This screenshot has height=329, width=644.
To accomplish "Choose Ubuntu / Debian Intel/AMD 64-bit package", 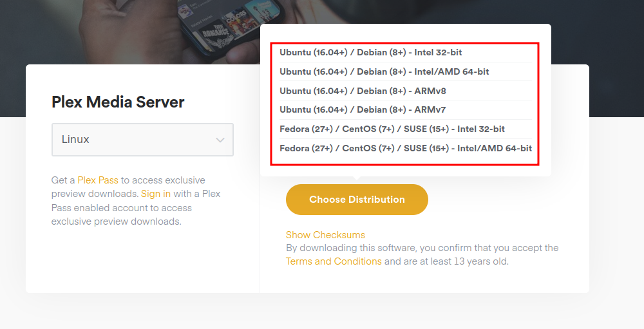I will (384, 71).
